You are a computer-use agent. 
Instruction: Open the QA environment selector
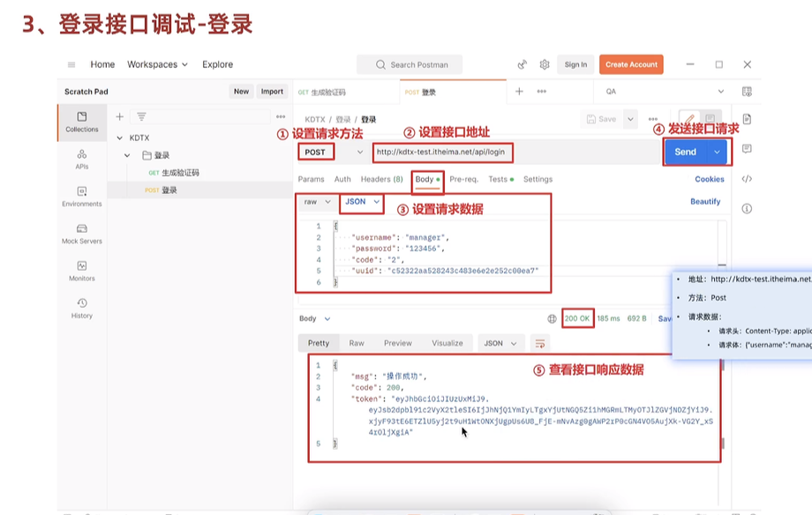tap(665, 92)
